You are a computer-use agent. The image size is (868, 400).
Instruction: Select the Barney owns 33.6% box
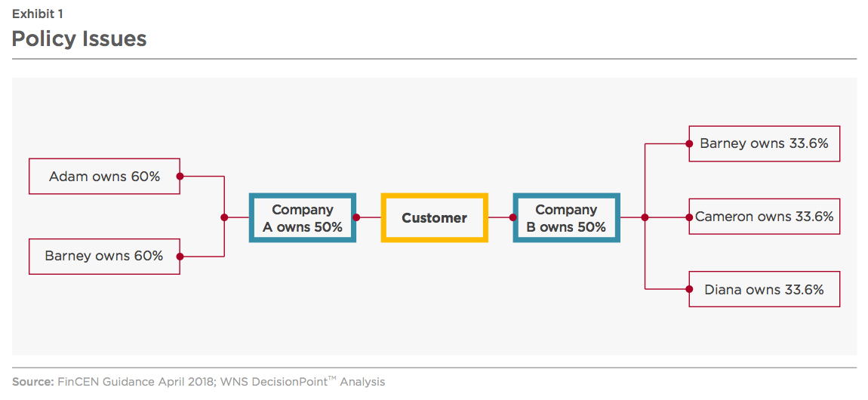click(764, 143)
